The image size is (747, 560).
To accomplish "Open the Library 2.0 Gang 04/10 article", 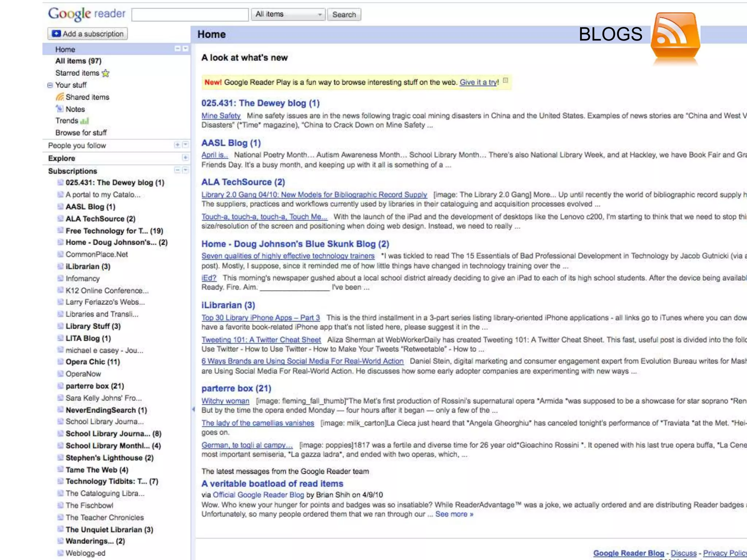I will (x=314, y=195).
